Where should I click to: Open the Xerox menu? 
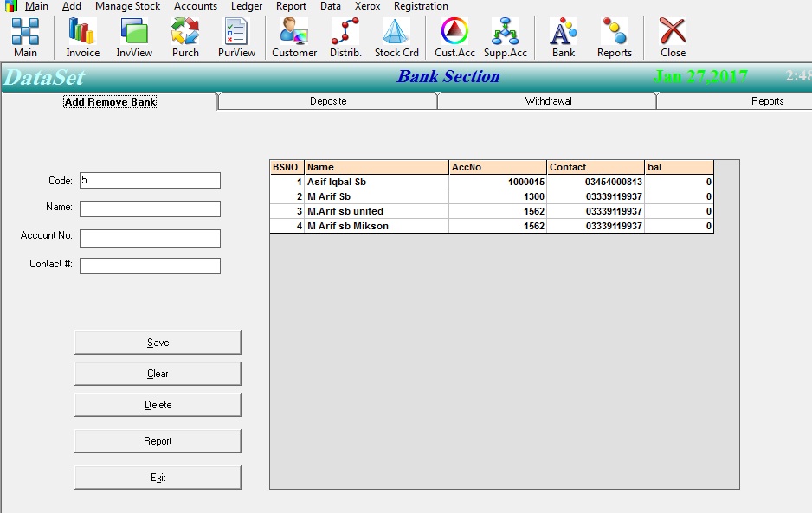pyautogui.click(x=367, y=6)
